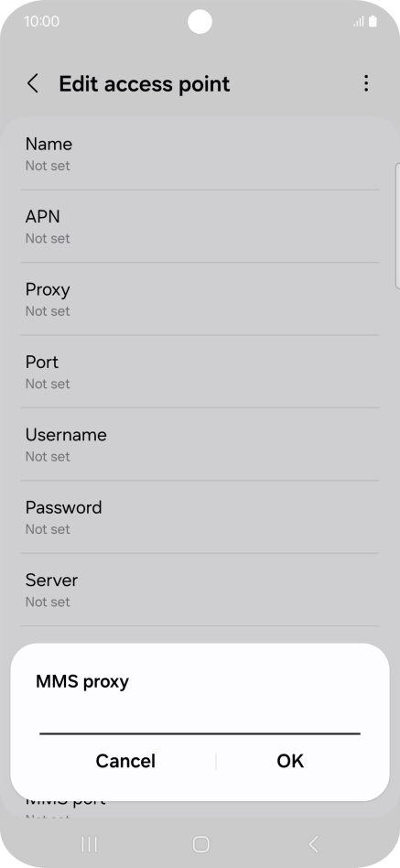The width and height of the screenshot is (400, 868).
Task: Open the Name setting
Action: coord(200,154)
